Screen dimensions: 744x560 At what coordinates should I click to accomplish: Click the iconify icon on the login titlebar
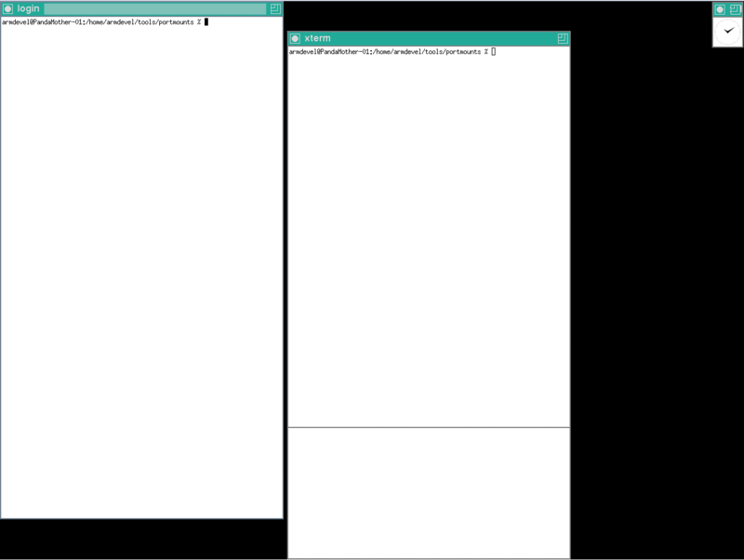point(274,9)
